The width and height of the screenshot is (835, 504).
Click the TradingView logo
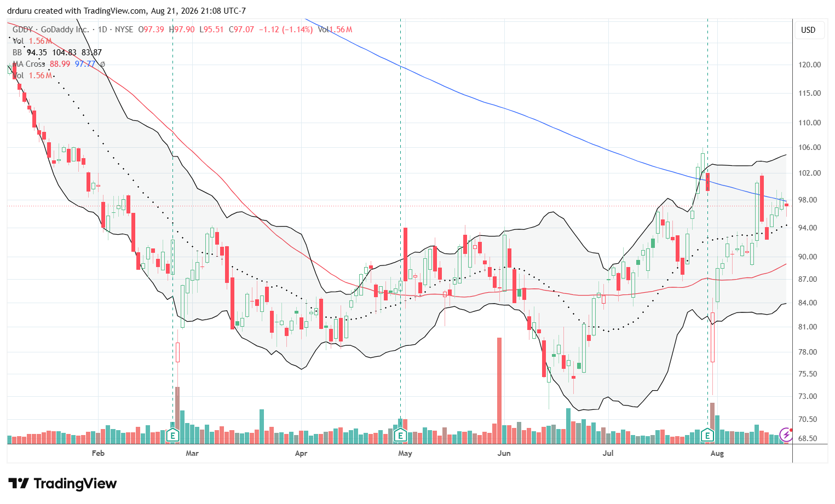[x=62, y=484]
